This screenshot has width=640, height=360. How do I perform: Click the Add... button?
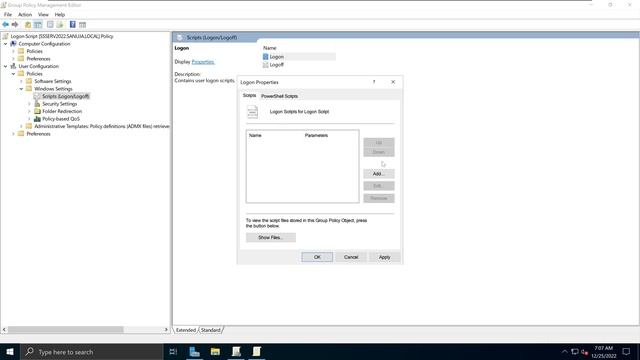(x=379, y=173)
